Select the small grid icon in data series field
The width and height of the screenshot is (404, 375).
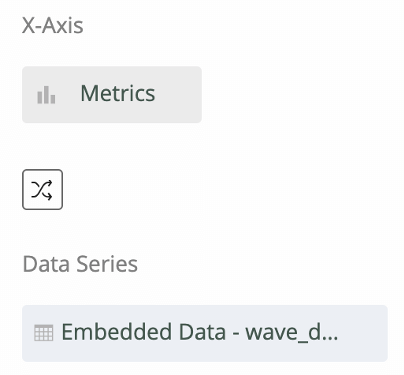coord(44,333)
